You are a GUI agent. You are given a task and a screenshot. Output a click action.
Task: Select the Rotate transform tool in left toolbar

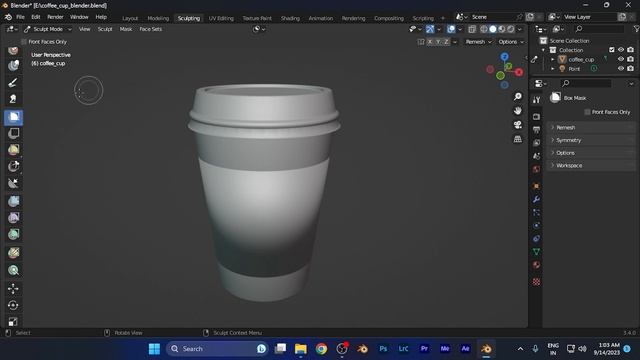[13, 305]
